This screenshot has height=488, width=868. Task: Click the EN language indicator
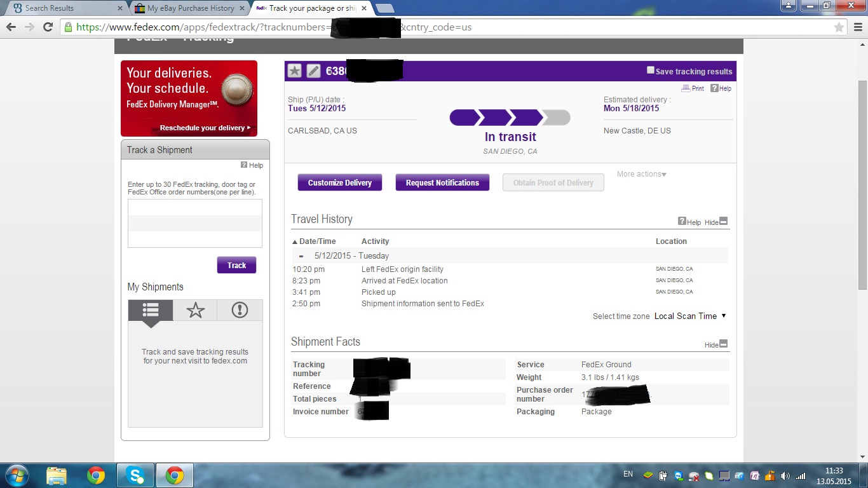pos(628,474)
